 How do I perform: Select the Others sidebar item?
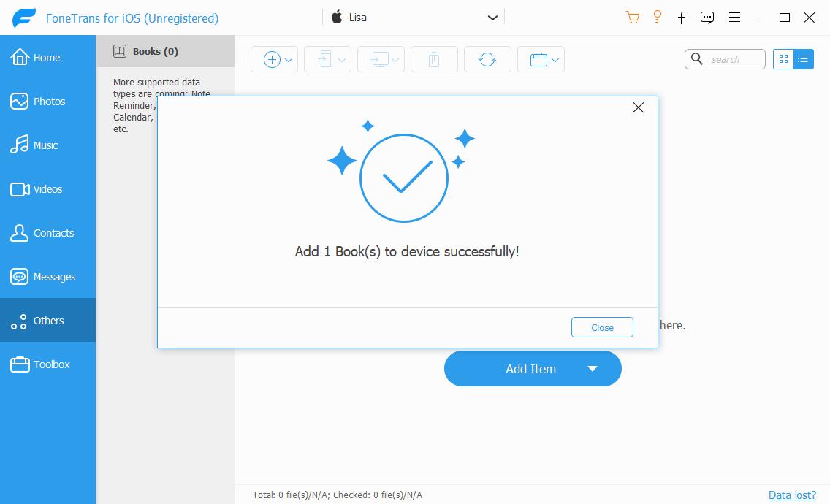47,320
